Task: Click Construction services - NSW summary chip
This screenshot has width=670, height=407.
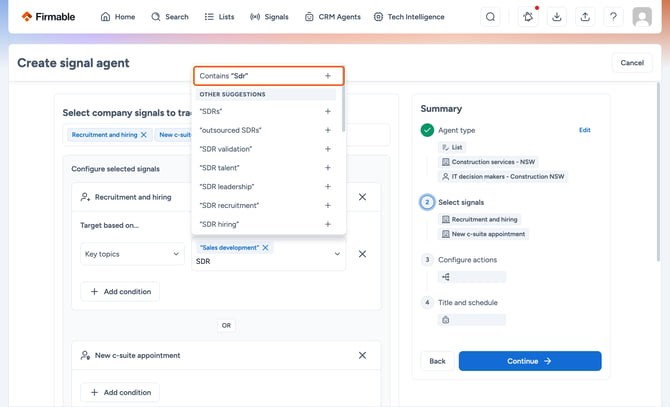Action: 488,162
